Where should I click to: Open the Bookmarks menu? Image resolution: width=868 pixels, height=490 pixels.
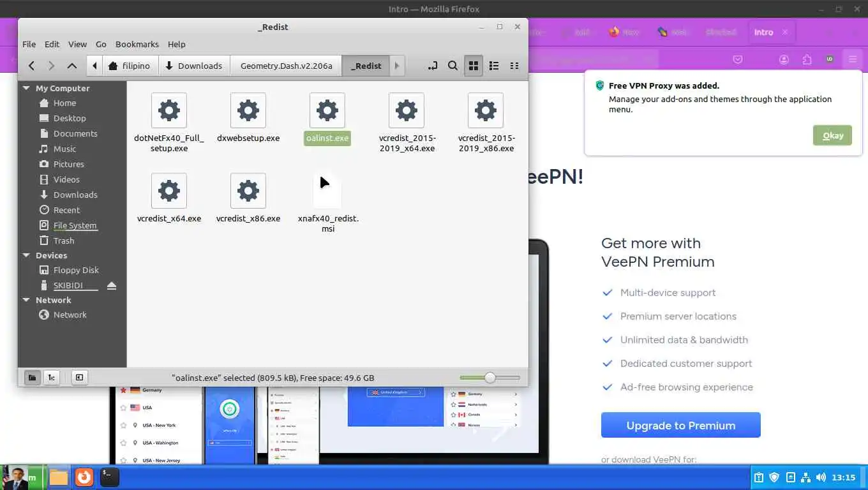pyautogui.click(x=137, y=44)
